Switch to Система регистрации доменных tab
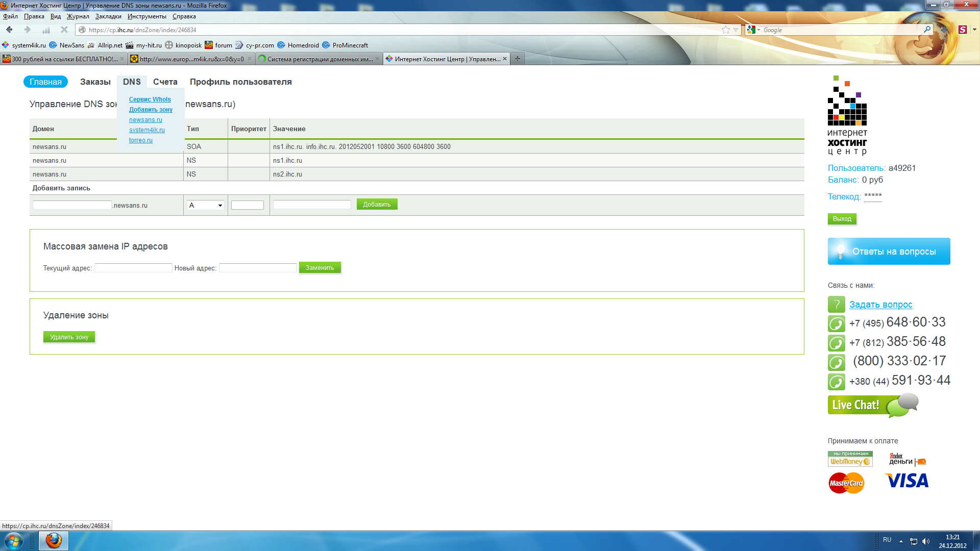The height and width of the screenshot is (551, 980). point(319,59)
